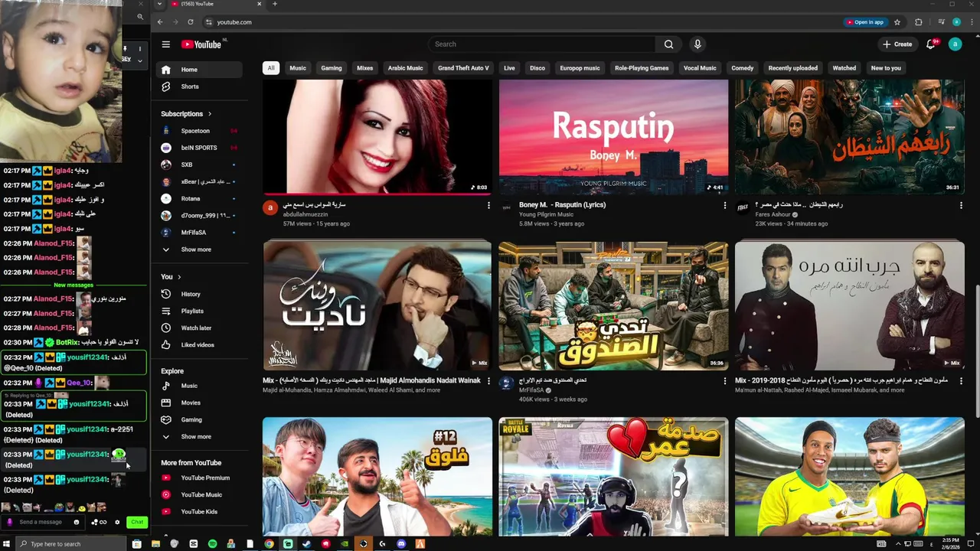This screenshot has height=551, width=980.
Task: Open Young Pilgrim Music channel link
Action: click(x=546, y=214)
